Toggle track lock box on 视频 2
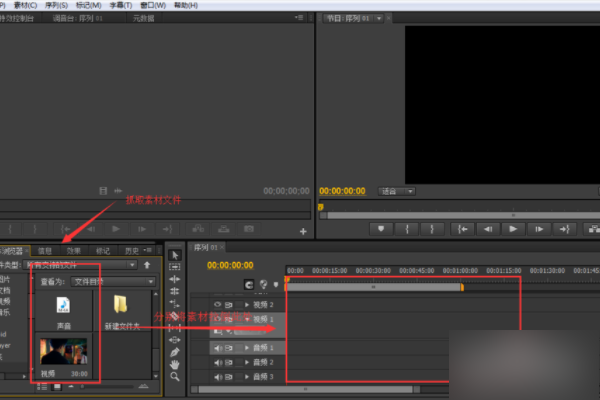600x400 pixels. (x=239, y=305)
